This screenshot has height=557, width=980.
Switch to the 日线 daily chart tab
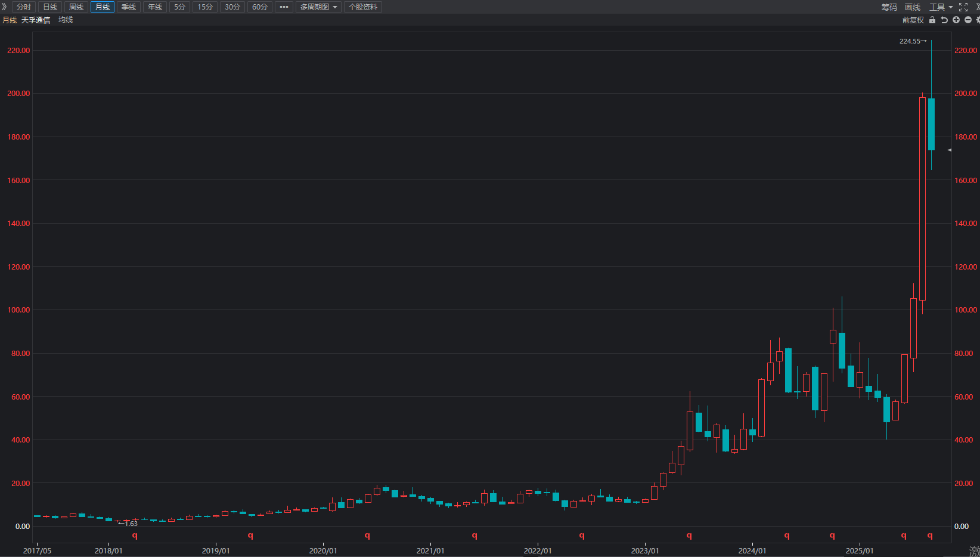[x=50, y=7]
